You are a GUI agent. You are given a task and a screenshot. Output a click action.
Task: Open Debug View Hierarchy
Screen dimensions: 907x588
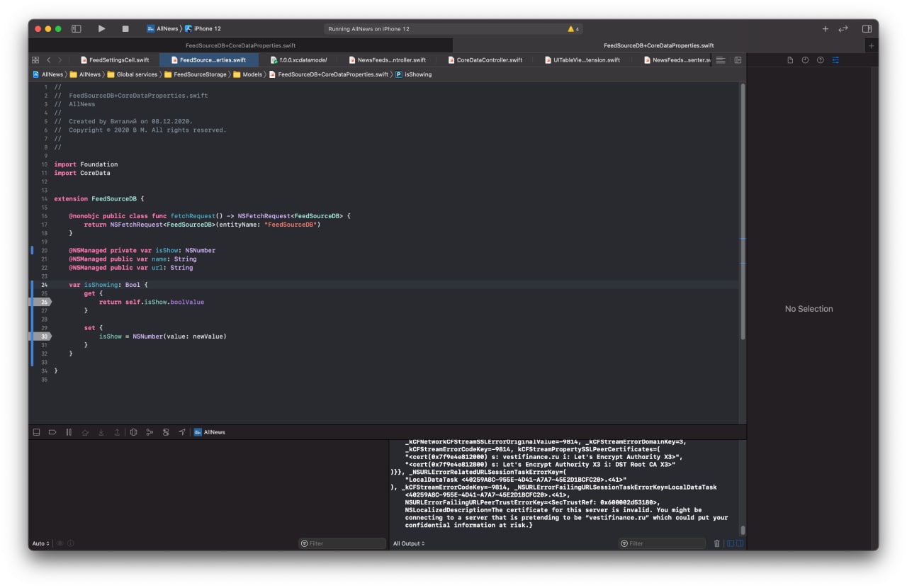[133, 432]
